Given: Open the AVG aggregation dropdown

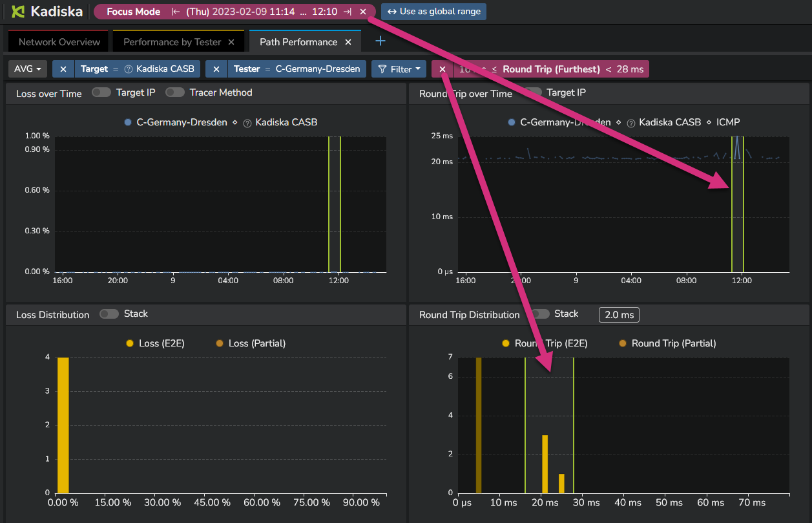Looking at the screenshot, I should click(x=28, y=69).
